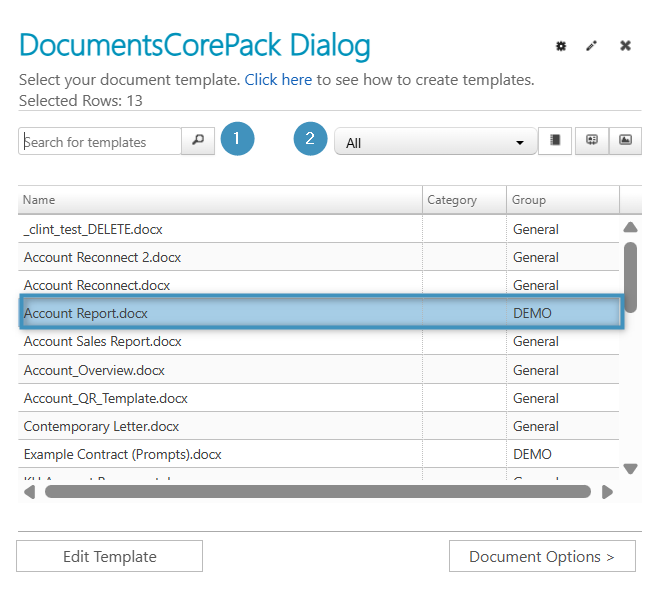660x597 pixels.
Task: Switch to image thumbnail view icon
Action: 625,141
